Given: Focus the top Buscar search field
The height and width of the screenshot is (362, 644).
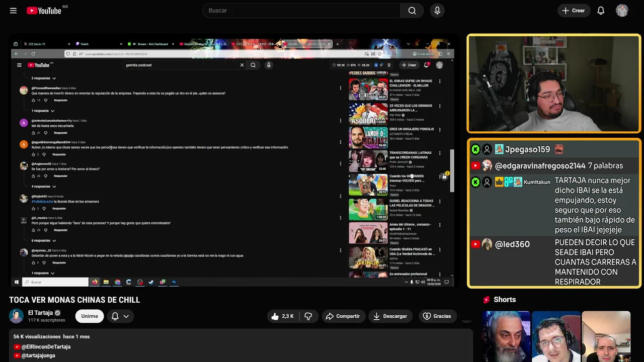Looking at the screenshot, I should pyautogui.click(x=301, y=11).
